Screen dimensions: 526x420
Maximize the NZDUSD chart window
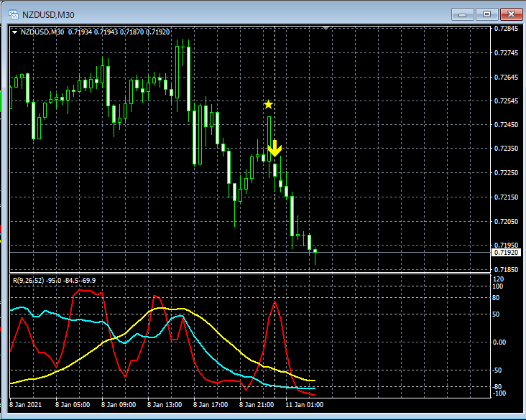(487, 14)
